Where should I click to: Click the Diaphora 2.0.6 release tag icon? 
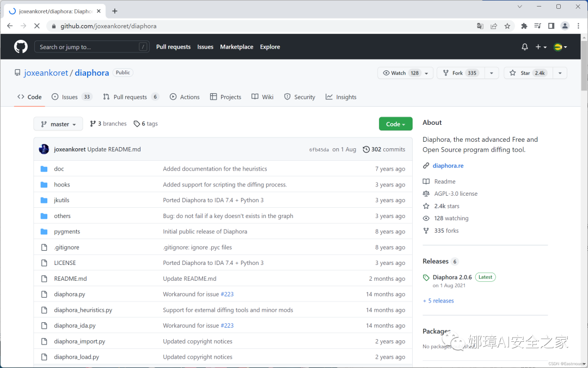[x=426, y=277]
